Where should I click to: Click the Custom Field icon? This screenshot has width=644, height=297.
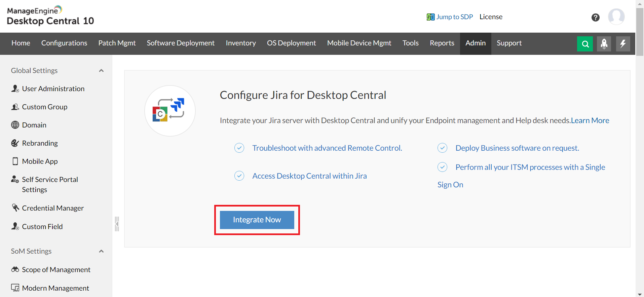(15, 226)
